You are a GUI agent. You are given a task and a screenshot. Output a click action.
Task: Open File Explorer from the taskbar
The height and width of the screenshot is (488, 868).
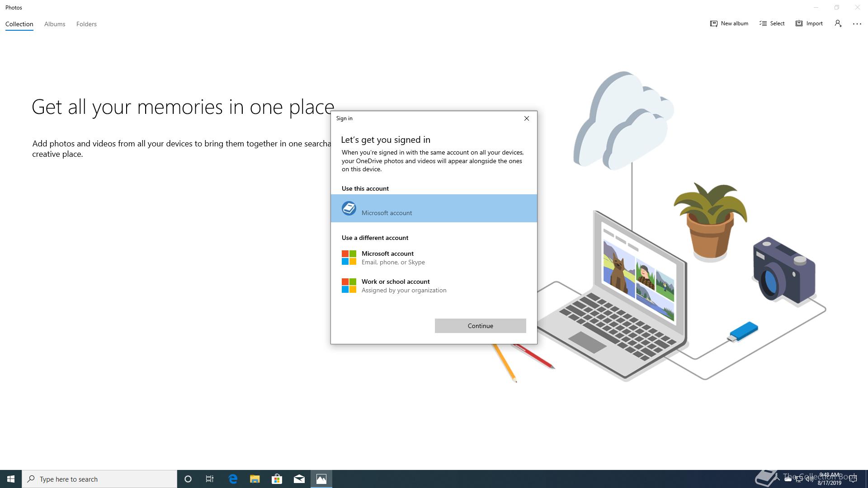(255, 479)
